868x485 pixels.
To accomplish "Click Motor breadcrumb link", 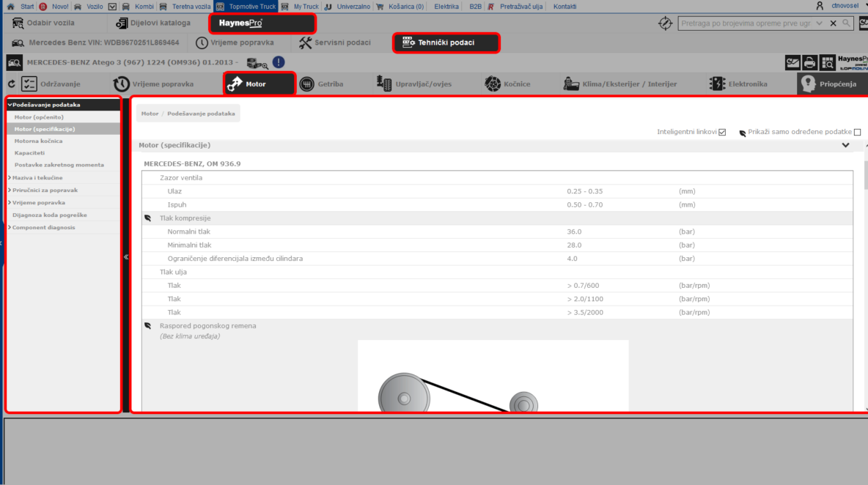I will point(150,114).
